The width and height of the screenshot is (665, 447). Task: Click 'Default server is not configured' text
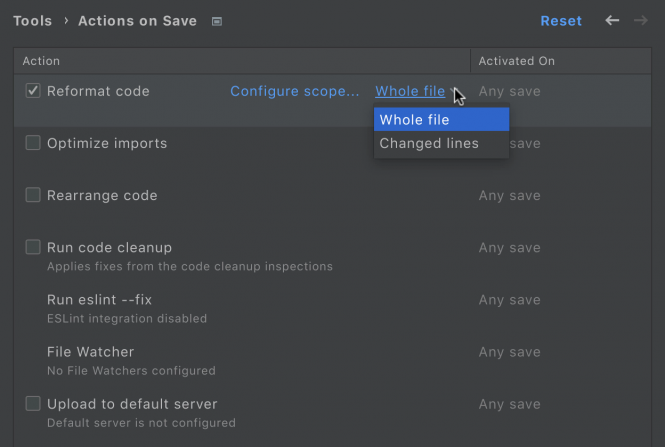141,423
